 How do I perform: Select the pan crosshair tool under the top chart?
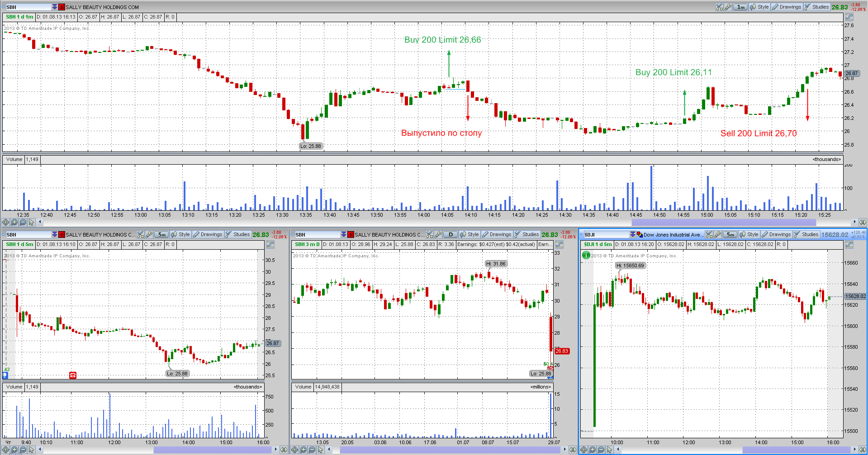point(6,222)
